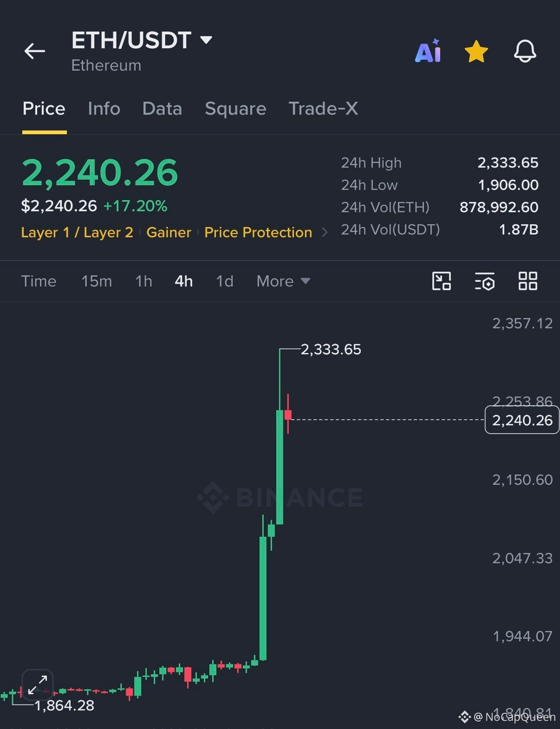Image resolution: width=560 pixels, height=729 pixels.
Task: Tap the back arrow icon
Action: pyautogui.click(x=35, y=51)
